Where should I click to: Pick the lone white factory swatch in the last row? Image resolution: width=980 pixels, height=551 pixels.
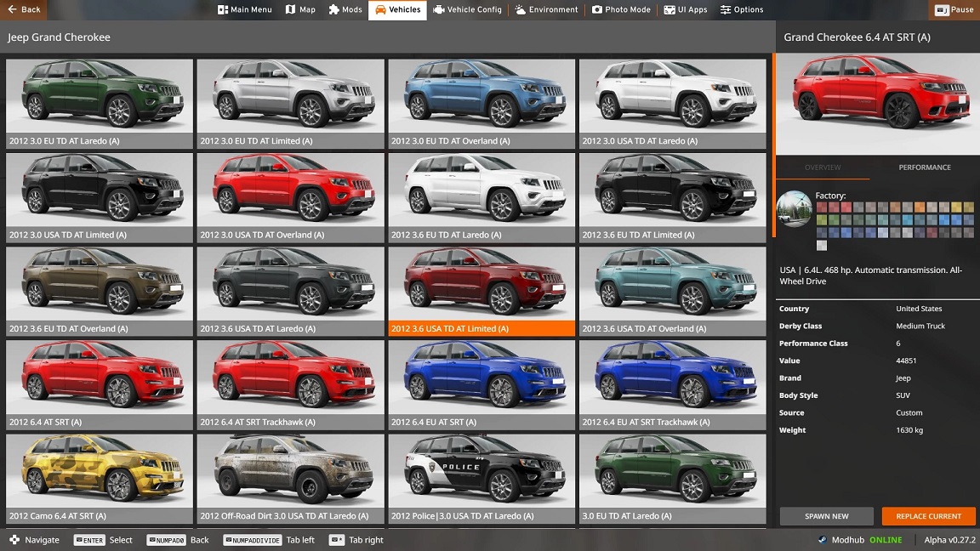click(822, 246)
